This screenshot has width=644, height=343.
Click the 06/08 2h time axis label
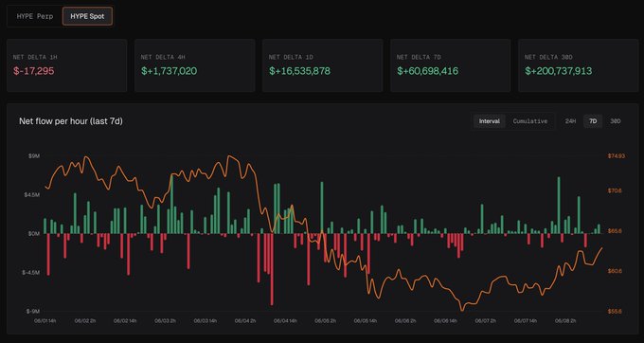tap(566, 320)
